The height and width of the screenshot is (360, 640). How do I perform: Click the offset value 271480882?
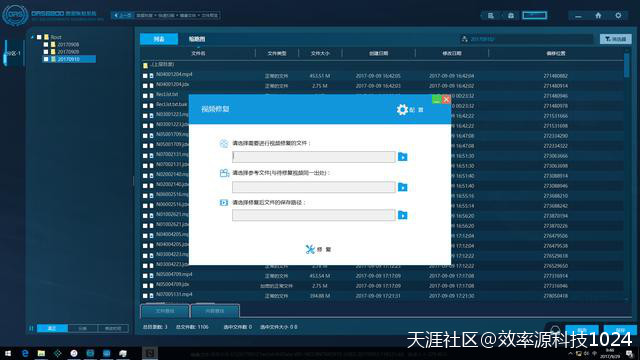[x=556, y=76]
